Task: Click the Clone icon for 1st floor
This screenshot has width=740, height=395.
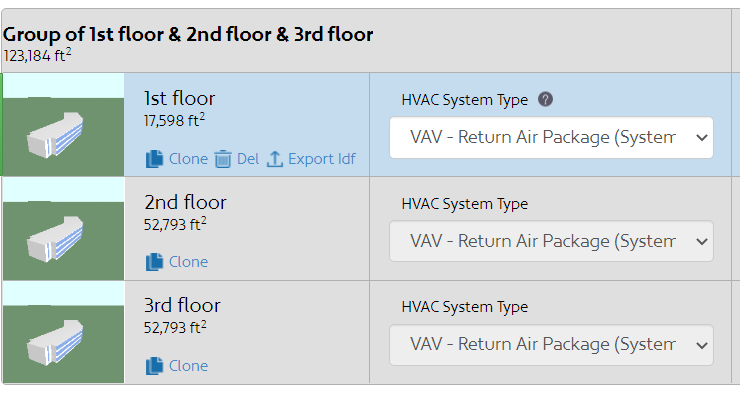Action: 154,159
